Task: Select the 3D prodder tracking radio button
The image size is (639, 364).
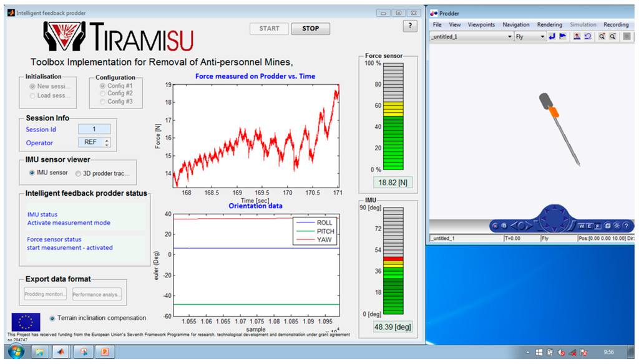Action: pos(78,173)
